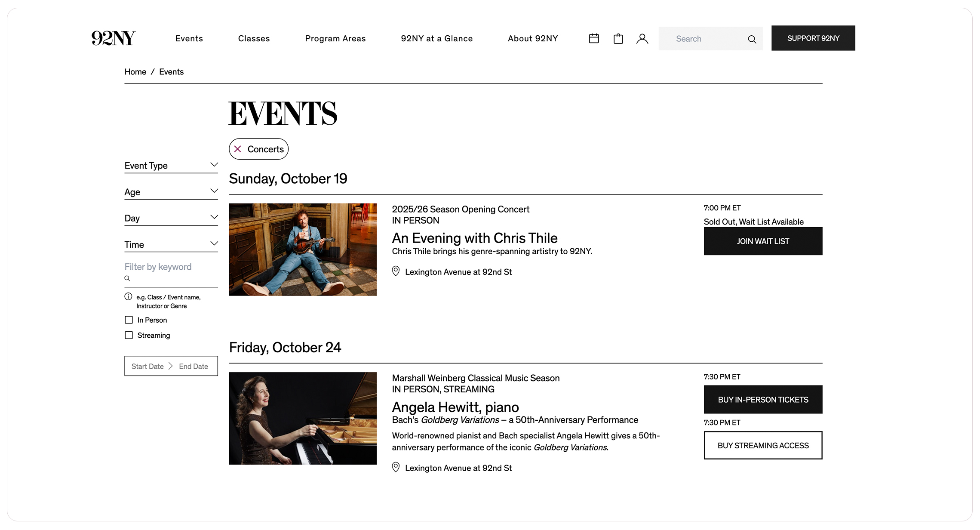
Task: Click the location pin for Chris Thile event
Action: tap(395, 271)
